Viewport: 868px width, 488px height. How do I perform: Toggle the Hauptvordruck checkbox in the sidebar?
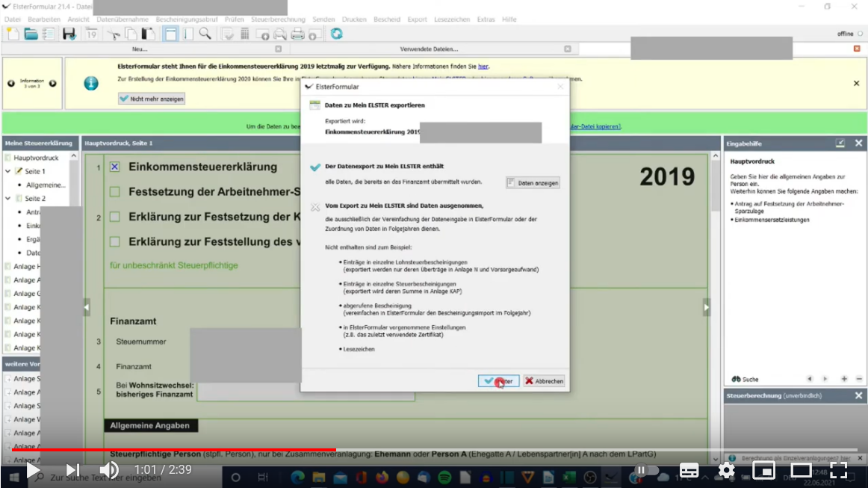[x=7, y=158]
